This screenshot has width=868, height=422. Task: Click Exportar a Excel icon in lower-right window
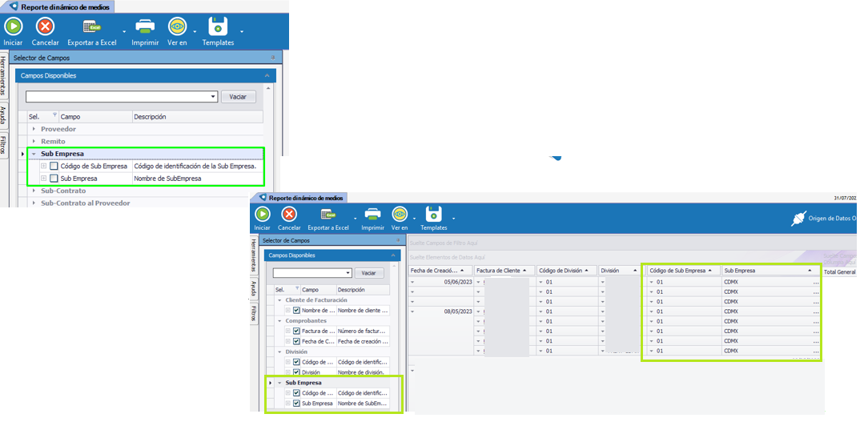[x=329, y=215]
